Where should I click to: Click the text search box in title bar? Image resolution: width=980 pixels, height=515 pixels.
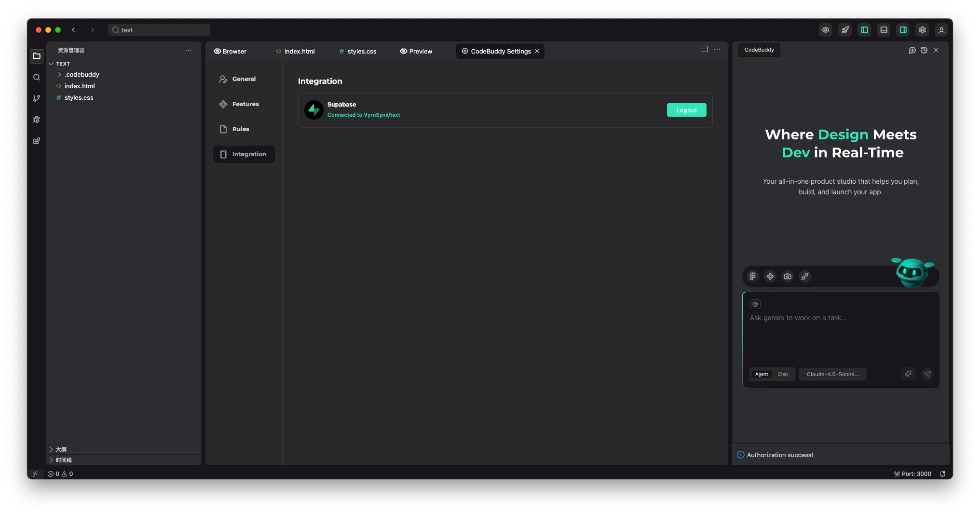159,30
